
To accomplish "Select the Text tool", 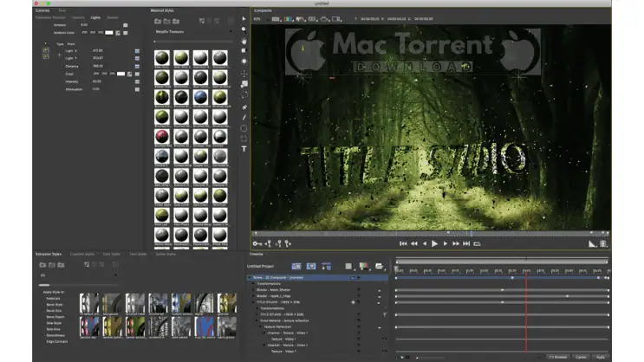I will click(244, 149).
